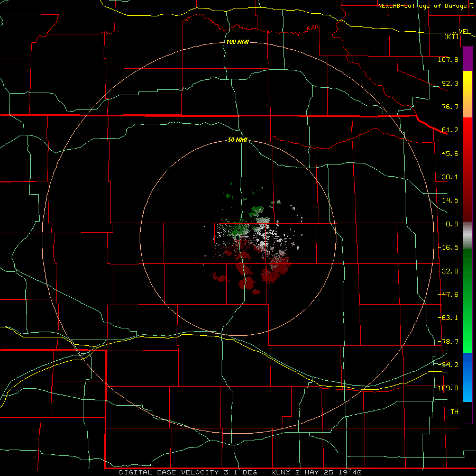The image size is (476, 476).
Task: Click the DIGITAL BASE VELOCITY title text
Action: click(x=169, y=472)
